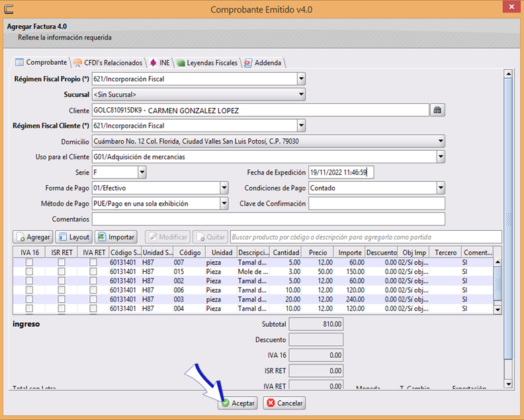The height and width of the screenshot is (420, 524).
Task: Focus the Clave de Confirmación field
Action: (376, 204)
